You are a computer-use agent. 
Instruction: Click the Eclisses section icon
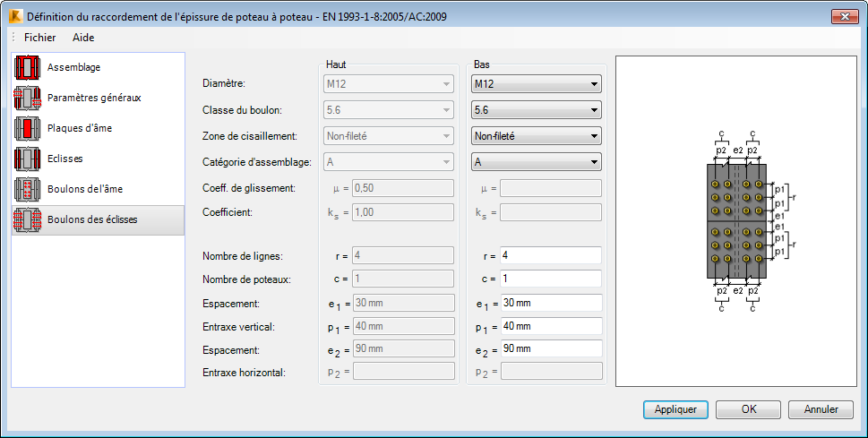(x=29, y=159)
